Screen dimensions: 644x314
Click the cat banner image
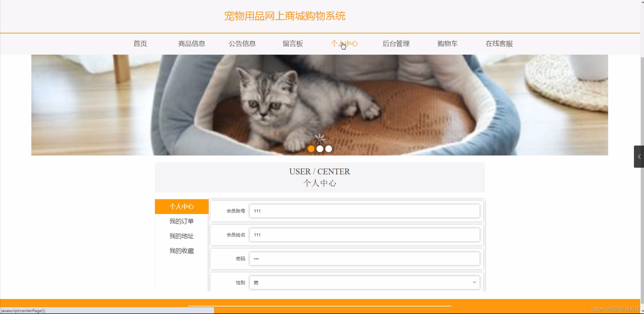(x=319, y=105)
